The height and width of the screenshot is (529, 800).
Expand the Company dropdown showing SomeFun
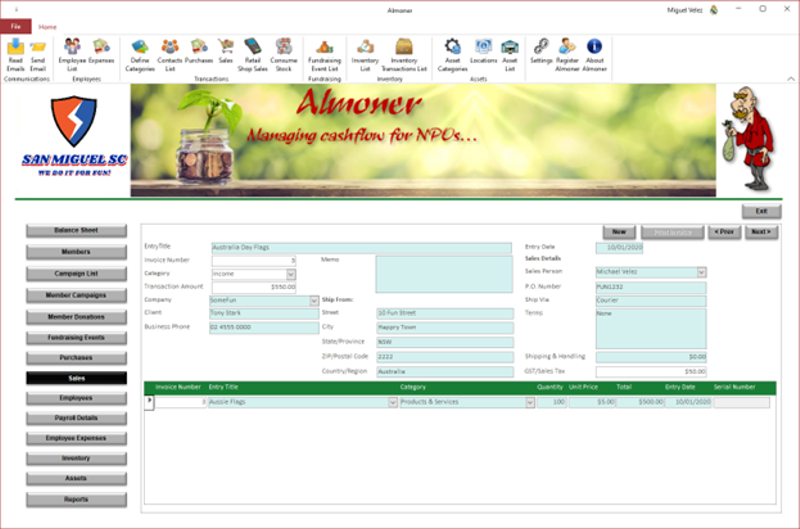pos(314,301)
